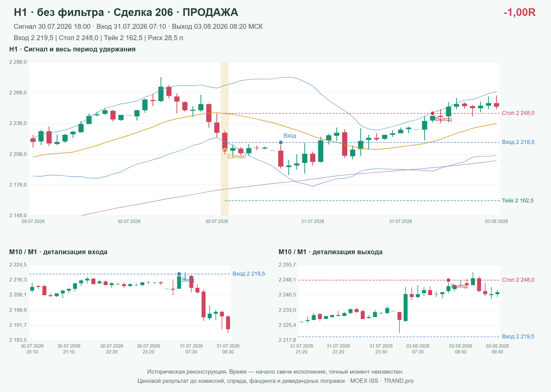Click the 2 298,0 axis value on H1 chart
The image size is (551, 392).
[18, 62]
